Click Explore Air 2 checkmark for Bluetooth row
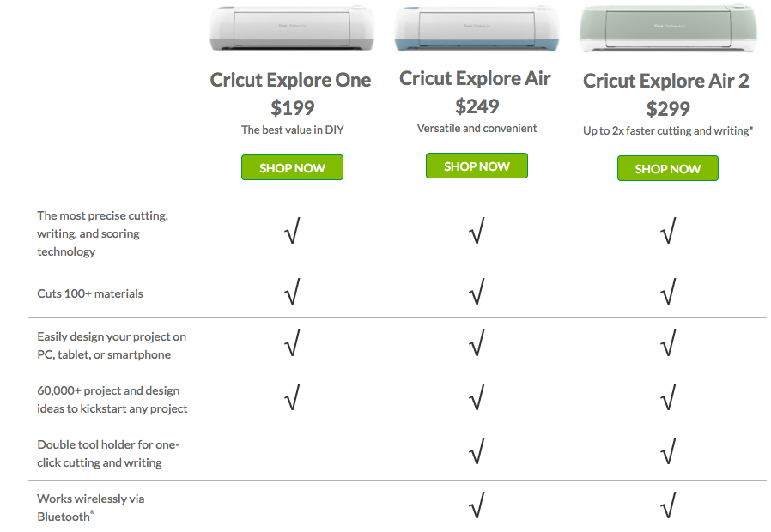Image resolution: width=771 pixels, height=532 pixels. [668, 505]
